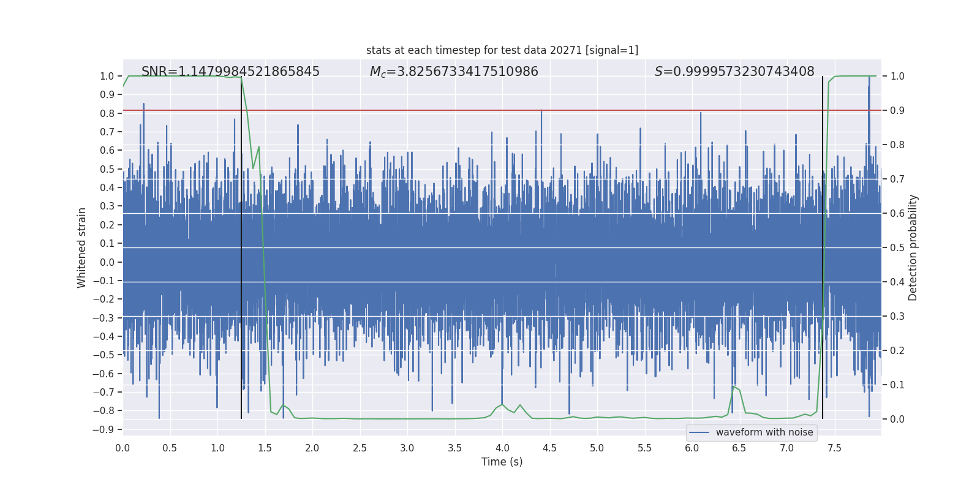980x490 pixels.
Task: Select tick label 5.5 on the time axis
Action: coord(644,448)
